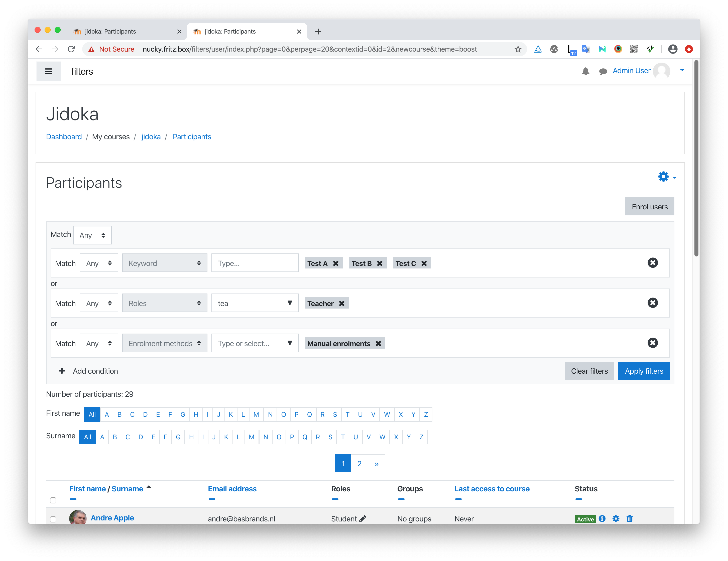Select All in the Surname initials bar

[87, 437]
